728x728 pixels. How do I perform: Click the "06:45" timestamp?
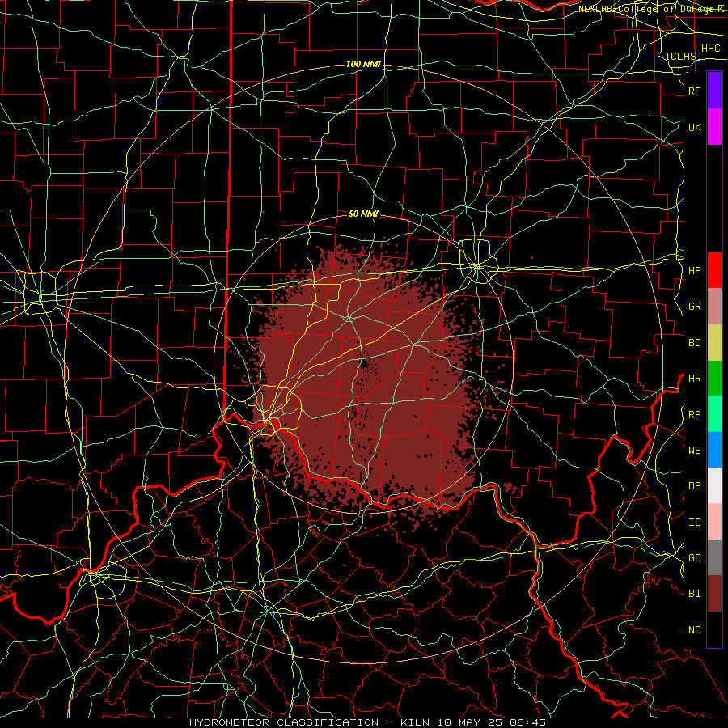(x=529, y=722)
